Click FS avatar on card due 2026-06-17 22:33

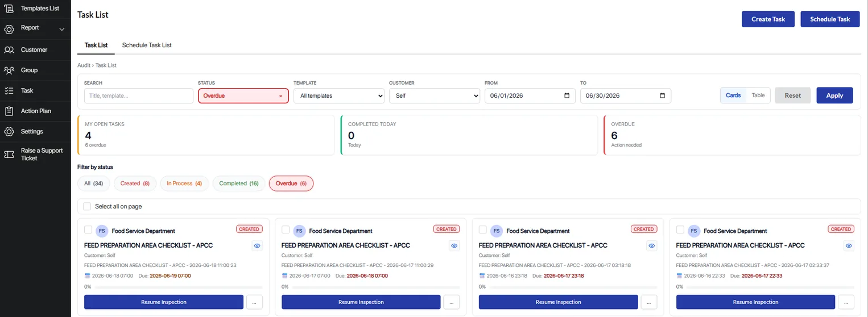click(x=694, y=231)
